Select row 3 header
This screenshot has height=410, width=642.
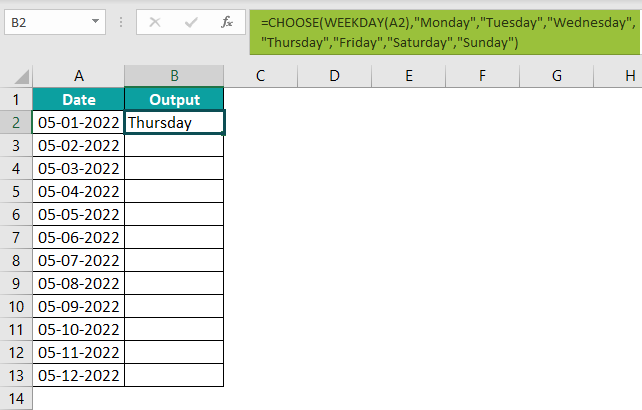(16, 145)
